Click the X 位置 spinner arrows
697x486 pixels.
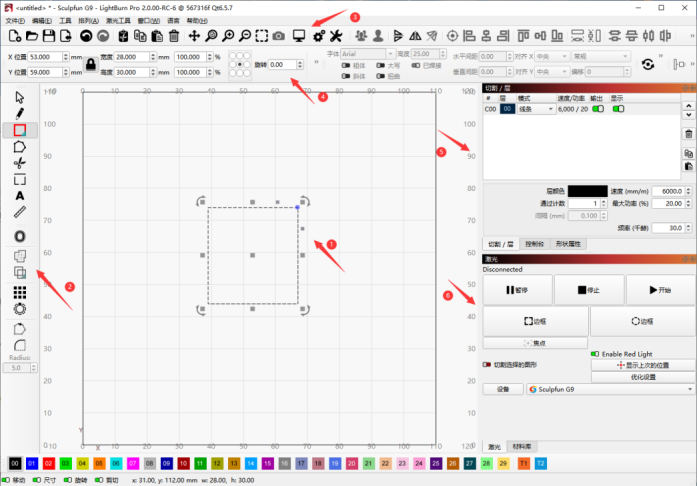[66, 57]
